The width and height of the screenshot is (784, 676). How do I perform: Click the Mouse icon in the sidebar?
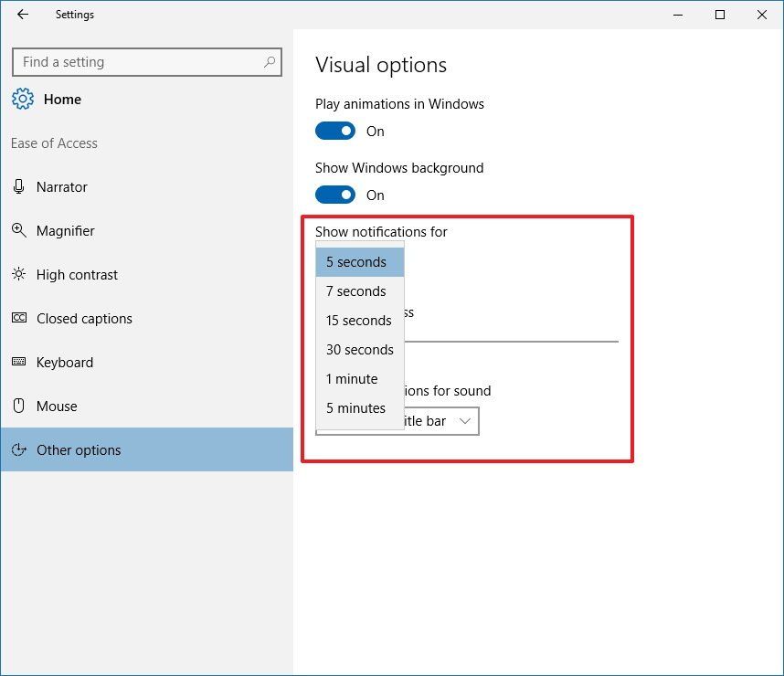pyautogui.click(x=18, y=406)
